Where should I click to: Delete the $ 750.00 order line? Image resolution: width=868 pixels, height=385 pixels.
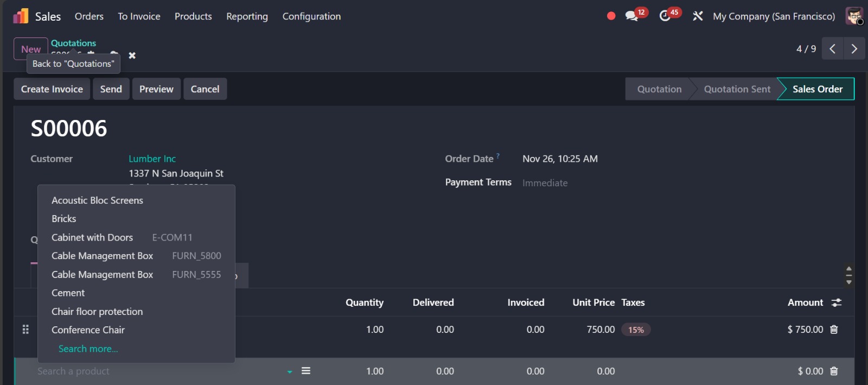834,330
